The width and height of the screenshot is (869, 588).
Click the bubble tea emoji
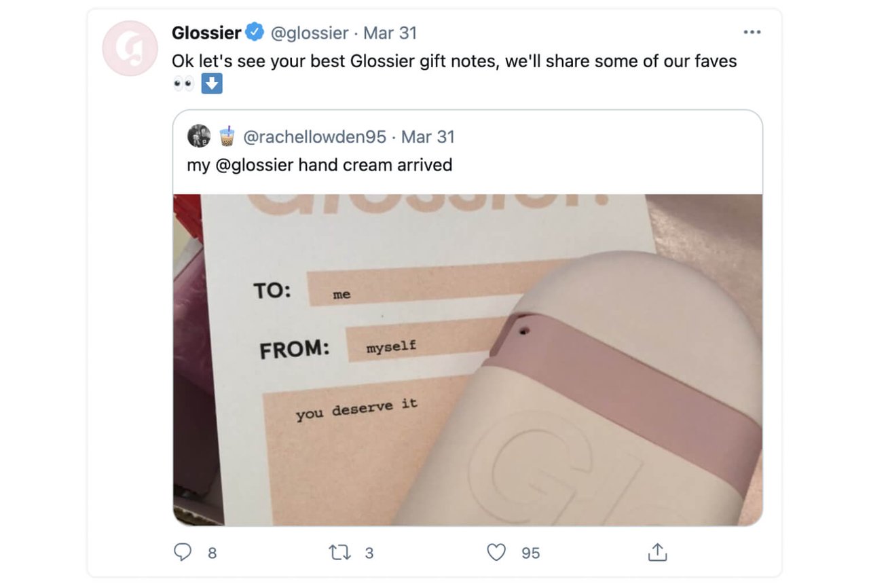tap(227, 136)
